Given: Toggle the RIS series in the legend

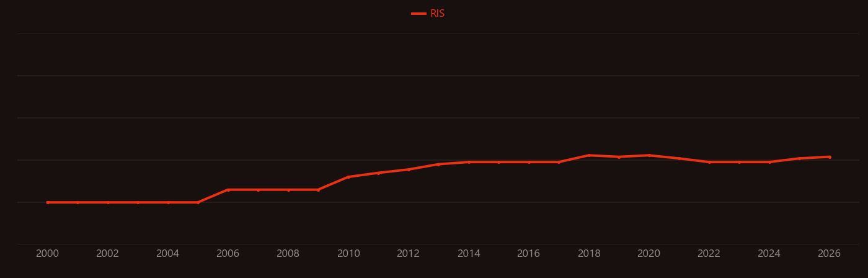Looking at the screenshot, I should [428, 14].
